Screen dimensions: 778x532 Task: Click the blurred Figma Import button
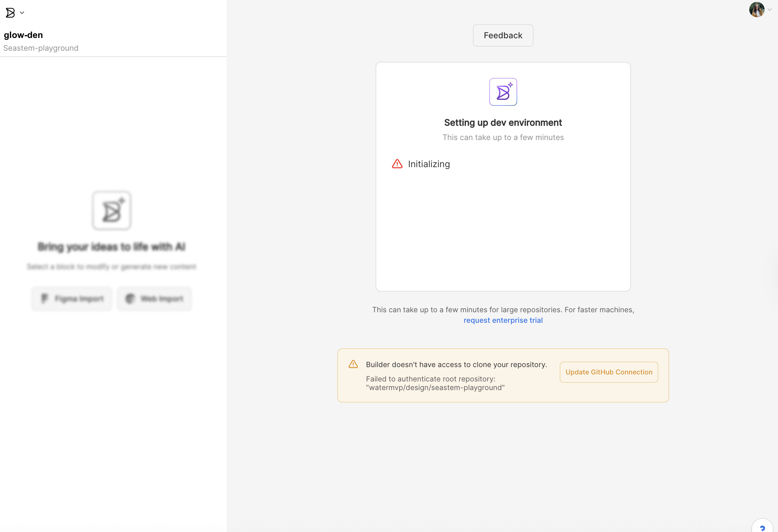pyautogui.click(x=71, y=299)
